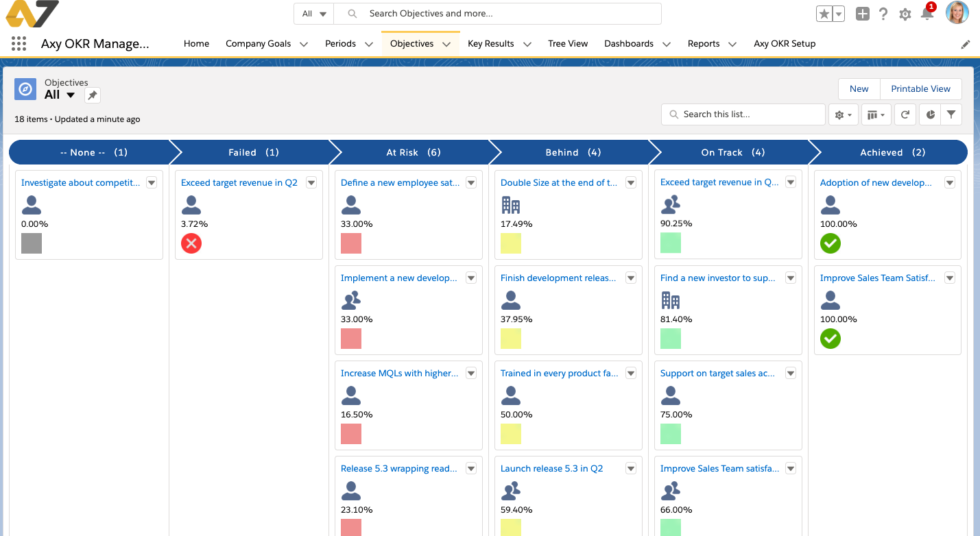Open Support on target sales ac objective link

click(x=718, y=374)
